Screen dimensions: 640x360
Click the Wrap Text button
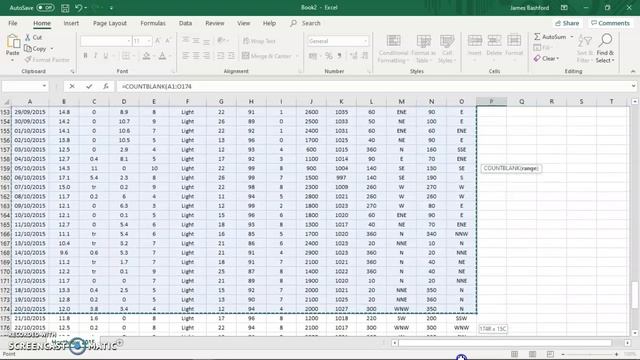click(260, 41)
